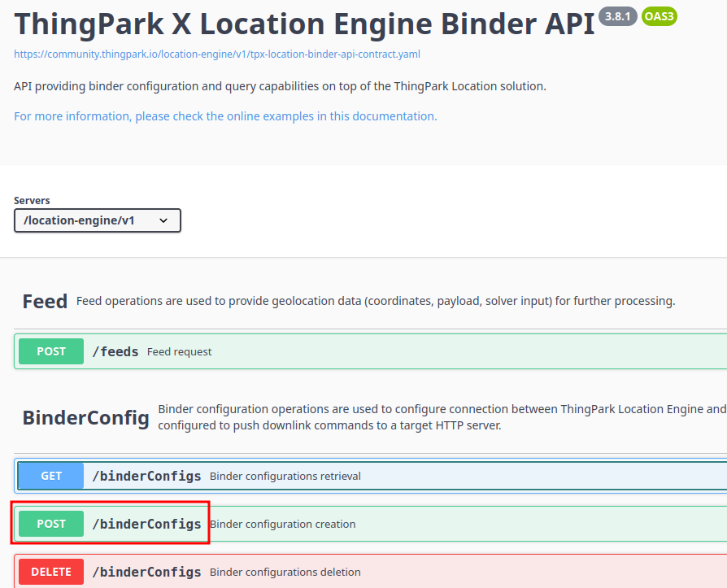
Task: Click the DELETE button for /binderConfigs
Action: (51, 572)
